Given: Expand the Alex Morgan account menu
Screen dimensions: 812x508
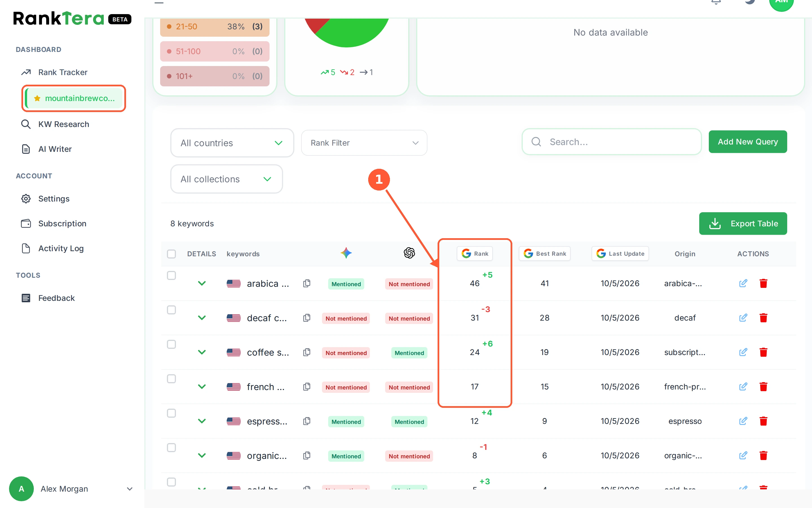Looking at the screenshot, I should coord(129,489).
